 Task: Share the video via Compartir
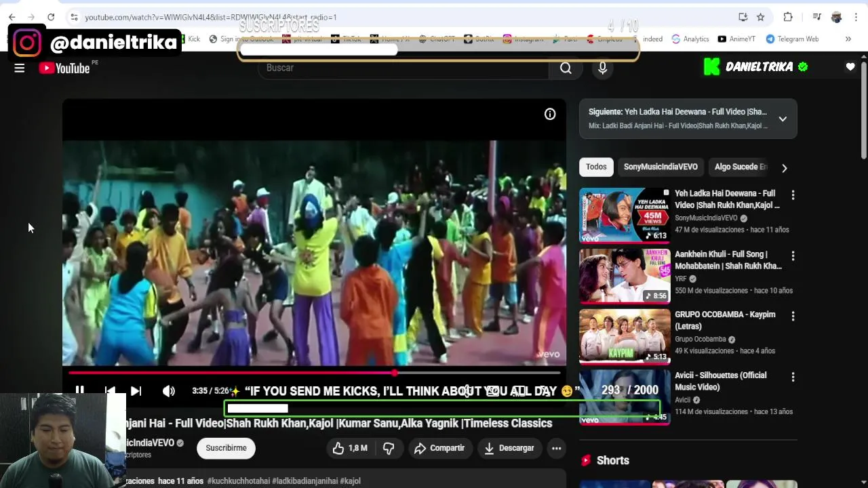[439, 448]
